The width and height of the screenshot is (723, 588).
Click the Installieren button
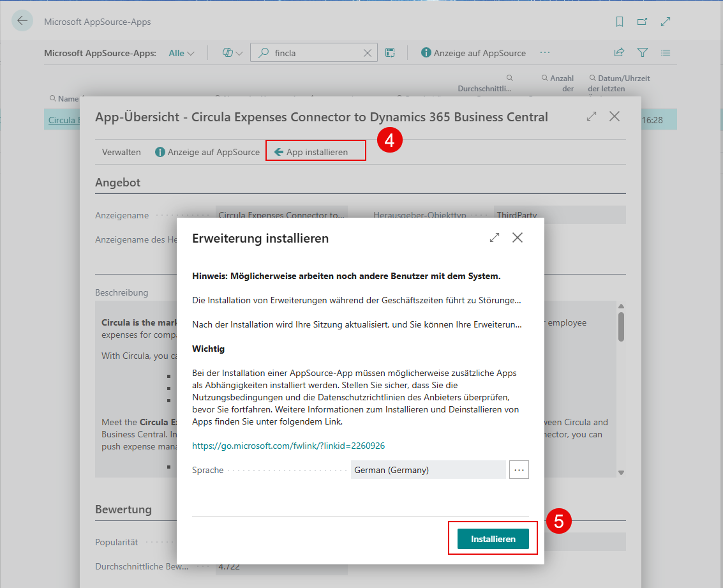[493, 539]
